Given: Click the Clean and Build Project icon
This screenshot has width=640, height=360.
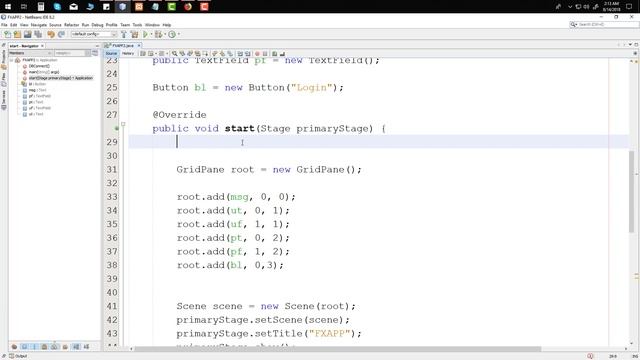Looking at the screenshot, I should [x=134, y=35].
